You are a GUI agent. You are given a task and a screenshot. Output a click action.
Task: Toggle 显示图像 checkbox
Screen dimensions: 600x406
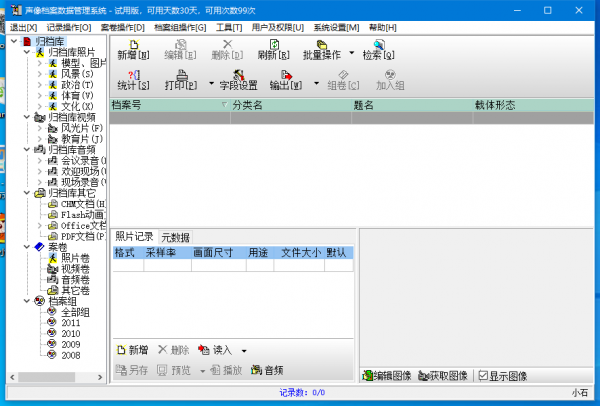pos(483,376)
